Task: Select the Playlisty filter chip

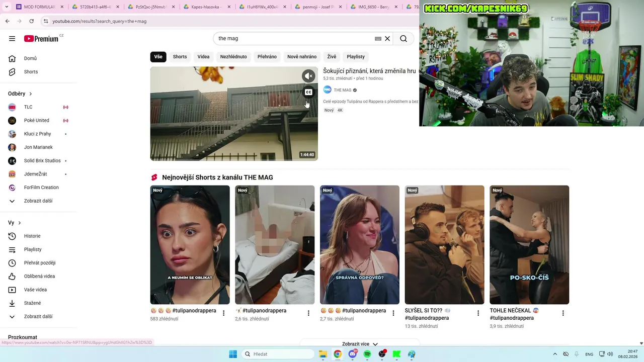Action: [x=356, y=57]
